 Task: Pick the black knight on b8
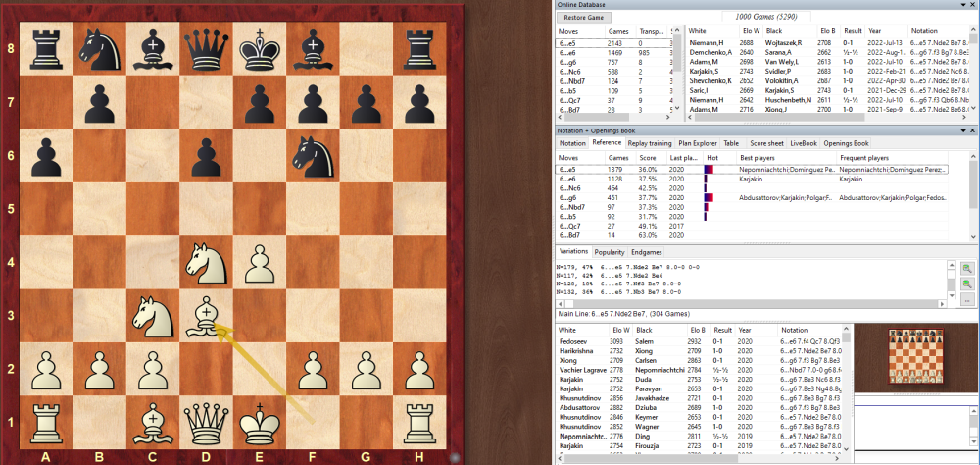(99, 51)
